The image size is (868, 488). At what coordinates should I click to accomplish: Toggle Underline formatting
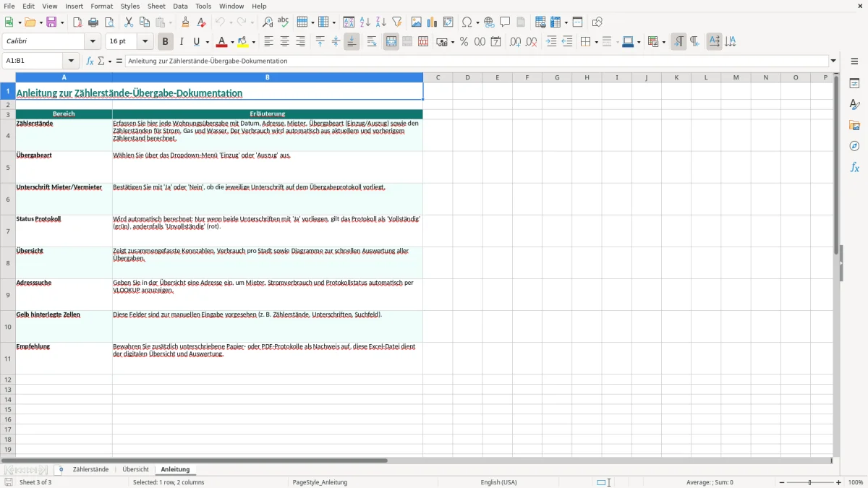point(197,42)
